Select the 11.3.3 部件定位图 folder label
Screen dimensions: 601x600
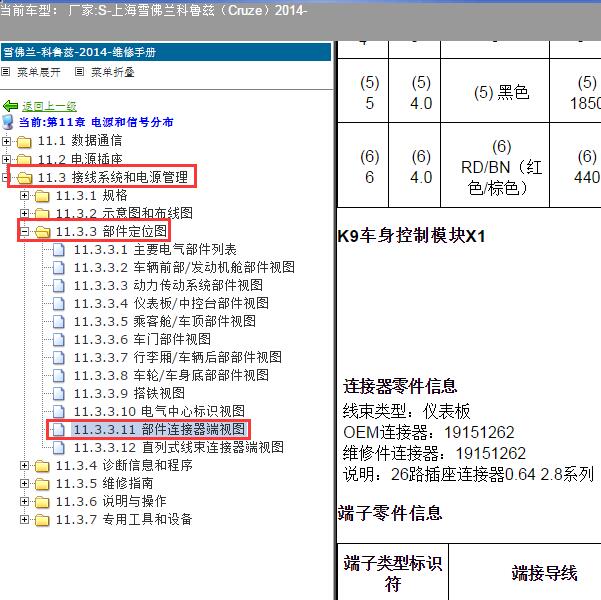[111, 232]
